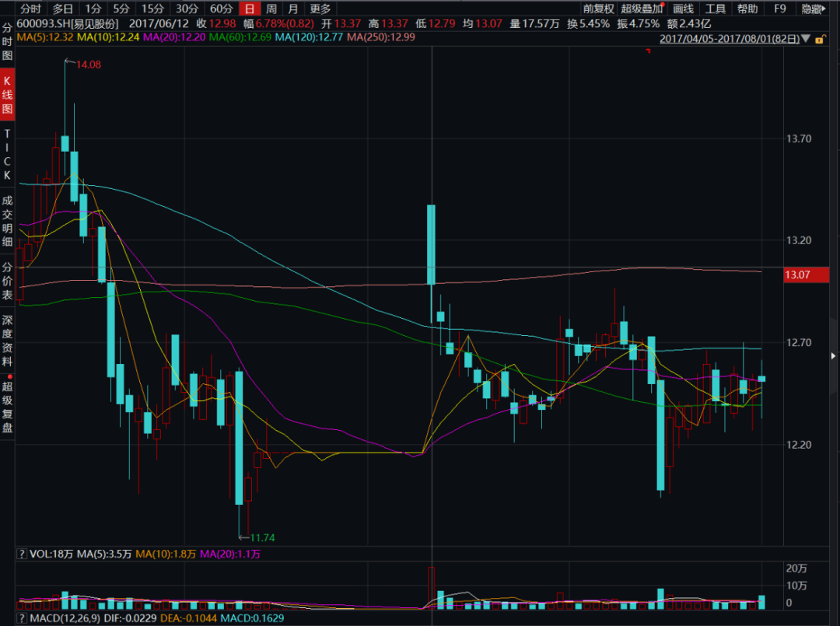The height and width of the screenshot is (626, 840).
Task: Open the K线图 tab in the sidebar
Action: [7, 95]
